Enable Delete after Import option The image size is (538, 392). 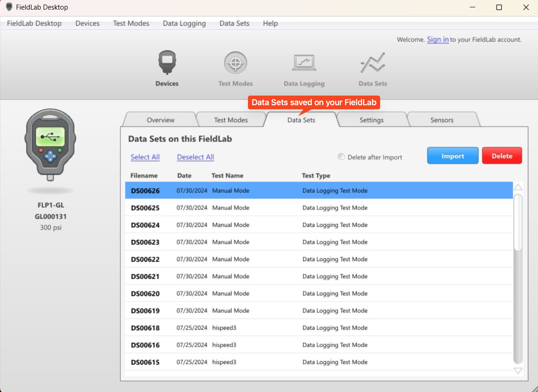click(x=341, y=157)
